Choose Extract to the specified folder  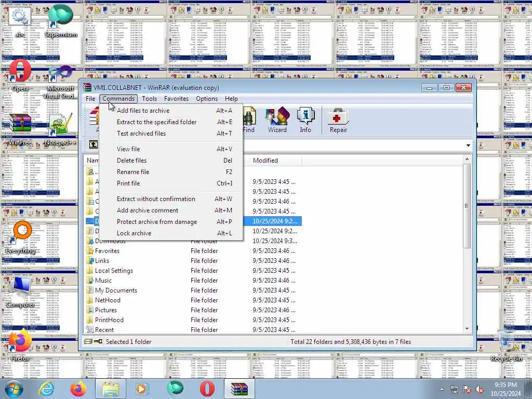coord(171,122)
